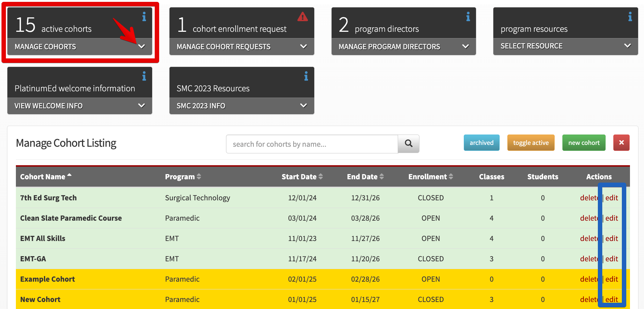Click the red warning icon on enrollment request card
644x309 pixels.
click(x=302, y=17)
